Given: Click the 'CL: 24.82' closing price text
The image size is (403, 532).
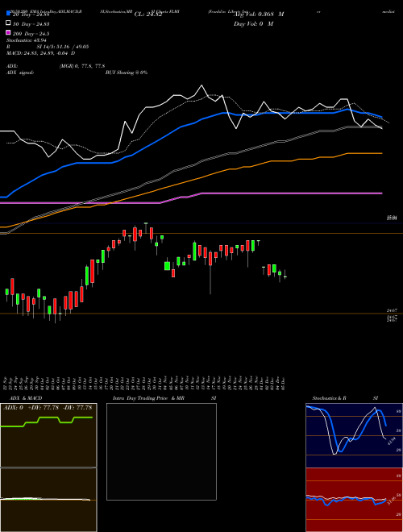Looking at the screenshot, I should click(x=148, y=15).
